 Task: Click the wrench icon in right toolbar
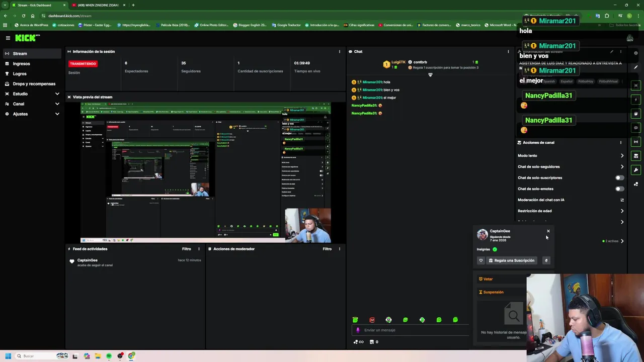636,170
